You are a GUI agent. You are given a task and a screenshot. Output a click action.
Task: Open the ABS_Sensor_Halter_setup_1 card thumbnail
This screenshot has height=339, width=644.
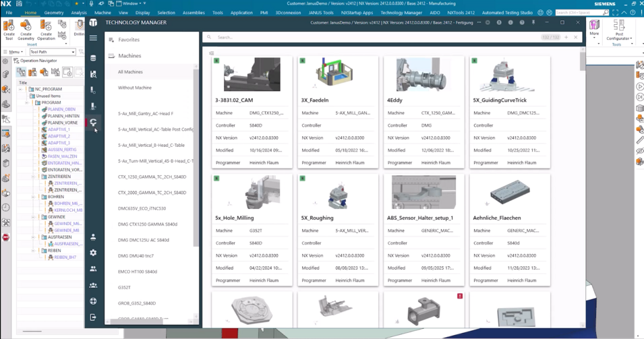tap(423, 193)
